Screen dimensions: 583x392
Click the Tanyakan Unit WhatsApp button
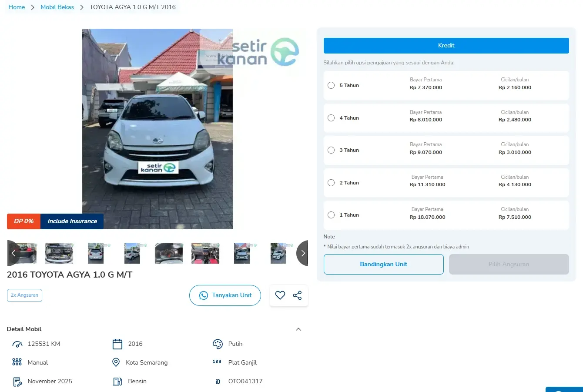(225, 295)
